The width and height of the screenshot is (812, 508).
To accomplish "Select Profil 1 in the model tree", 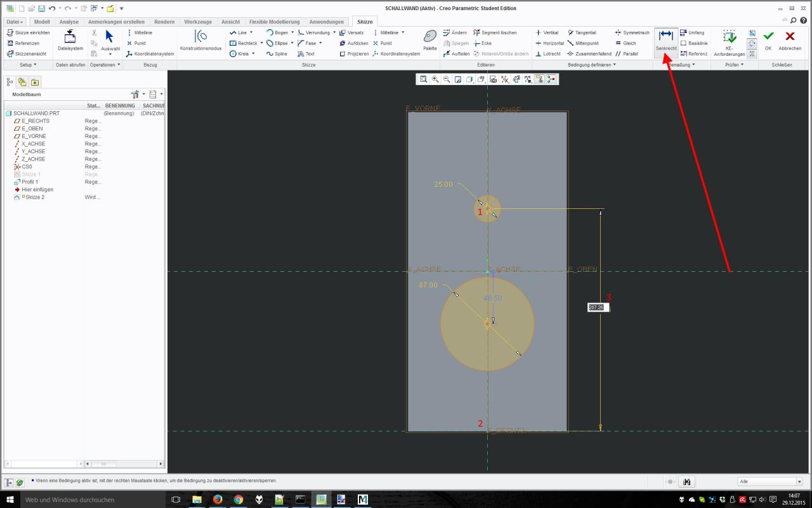I will coord(30,182).
